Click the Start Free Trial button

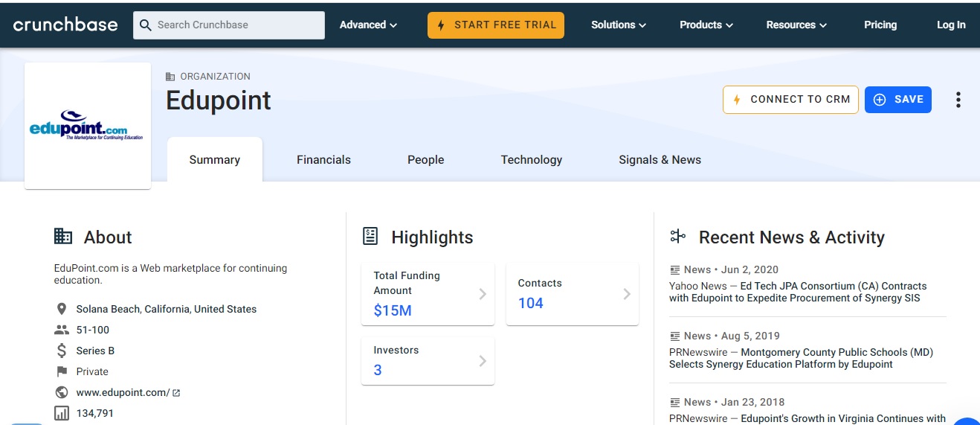tap(496, 25)
